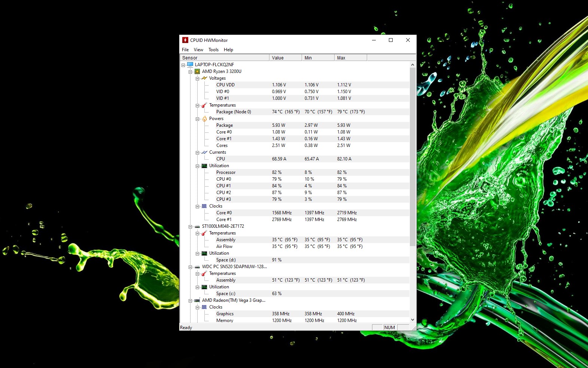
Task: Click the Value column header
Action: click(285, 58)
